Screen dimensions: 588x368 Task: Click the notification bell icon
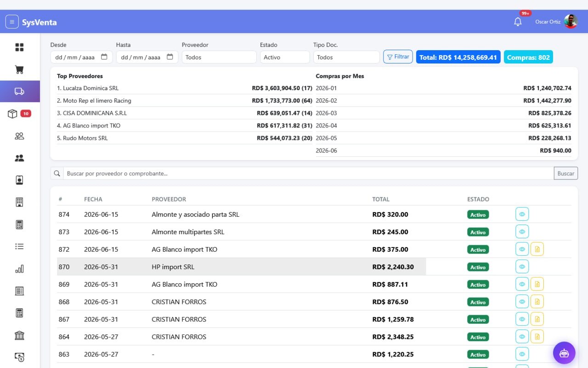click(518, 22)
